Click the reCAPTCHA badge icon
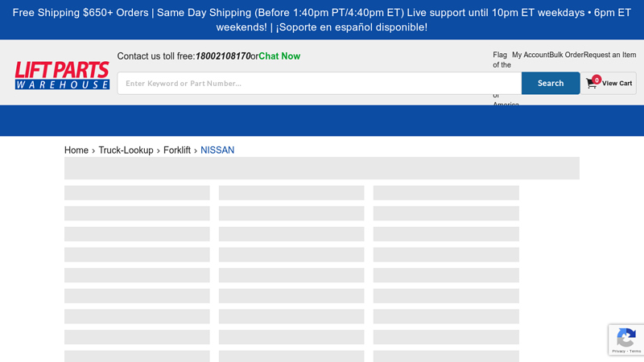Screen dimensions: 644x362 point(625,336)
